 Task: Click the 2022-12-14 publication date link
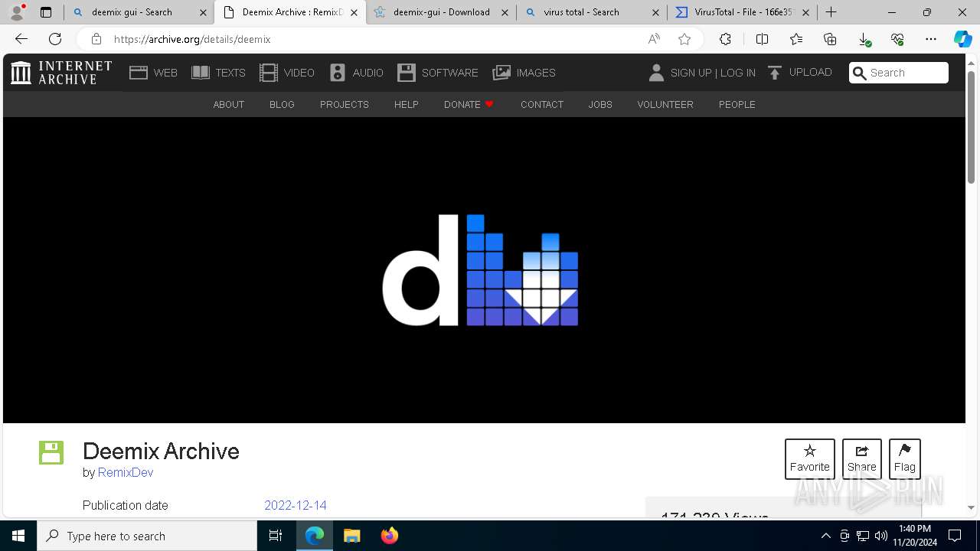296,506
